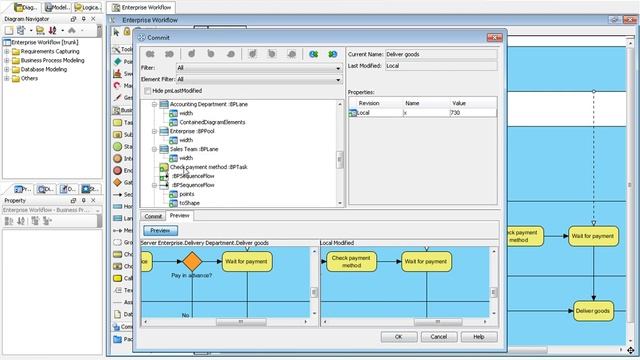Click the categorize icon in Property pane toolbar

tap(9, 221)
